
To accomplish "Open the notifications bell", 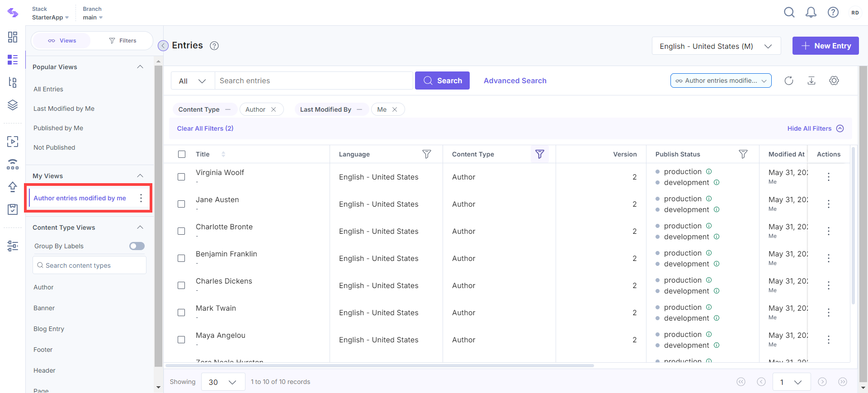I will (811, 13).
